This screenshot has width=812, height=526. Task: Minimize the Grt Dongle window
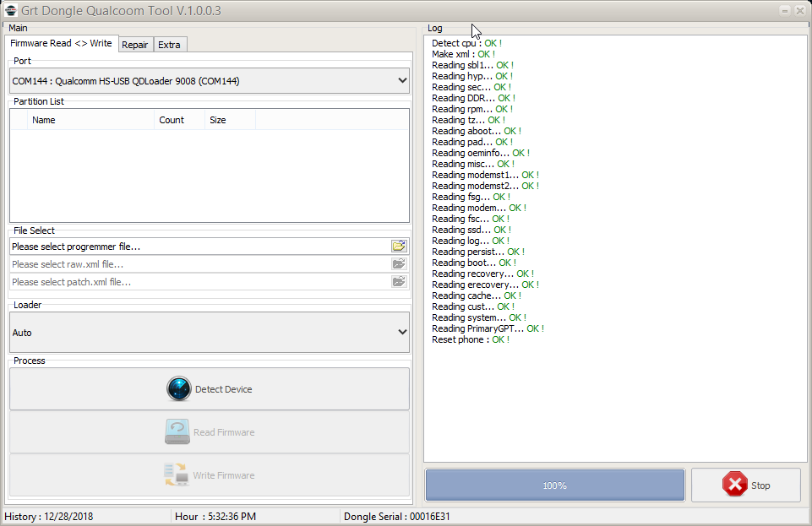(x=785, y=10)
